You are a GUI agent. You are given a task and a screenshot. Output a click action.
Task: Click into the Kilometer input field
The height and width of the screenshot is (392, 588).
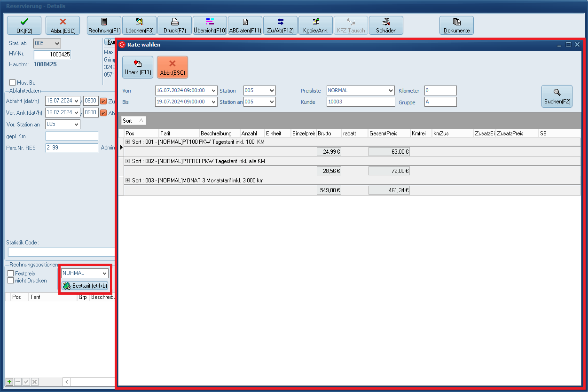point(440,90)
